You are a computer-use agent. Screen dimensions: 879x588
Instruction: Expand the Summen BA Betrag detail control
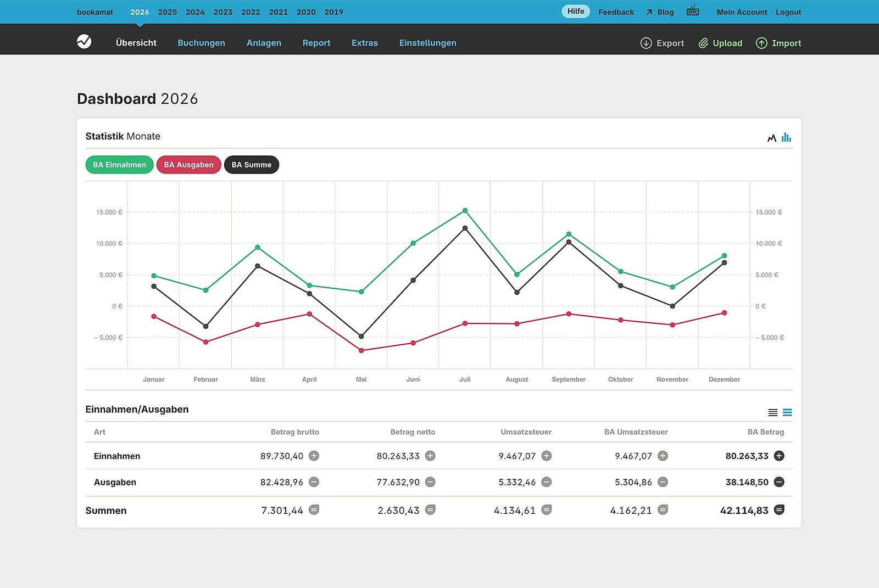click(780, 510)
